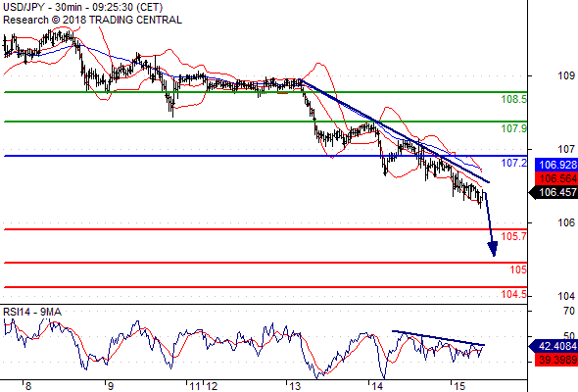Click the 108.5 green resistance label
The width and height of the screenshot is (578, 392).
(x=514, y=99)
